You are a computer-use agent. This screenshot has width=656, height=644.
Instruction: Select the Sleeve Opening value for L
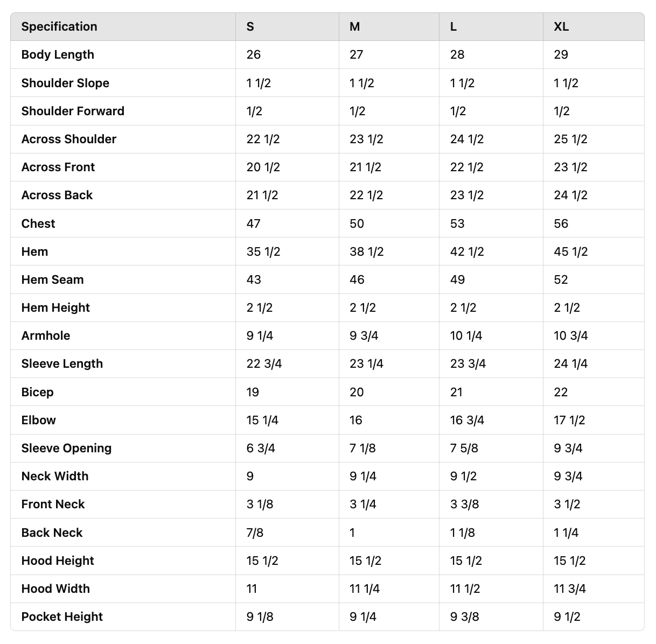tap(464, 448)
